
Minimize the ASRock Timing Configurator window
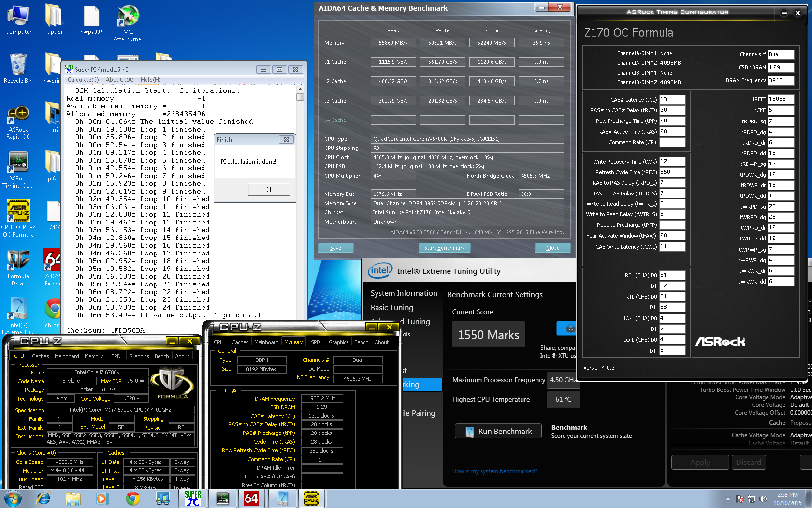click(784, 13)
